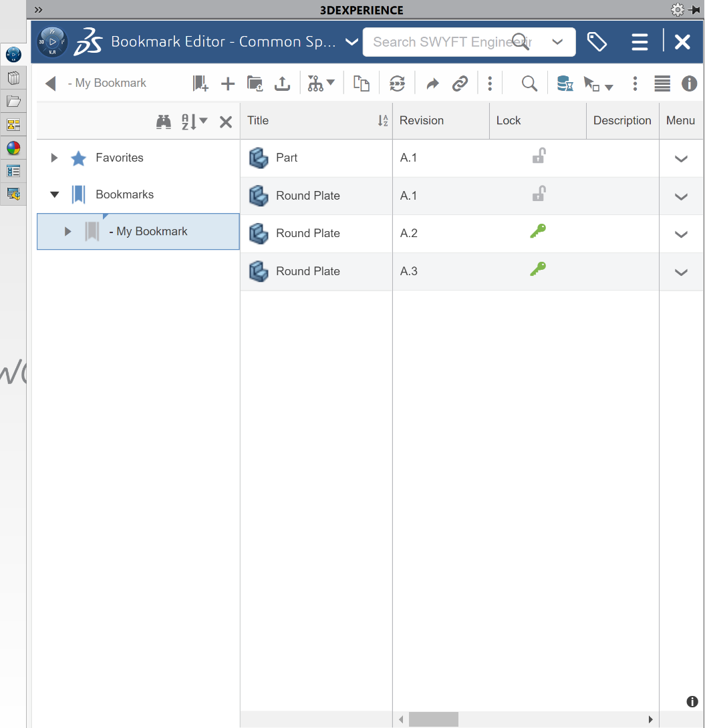Click the chain link icon

[x=460, y=84]
